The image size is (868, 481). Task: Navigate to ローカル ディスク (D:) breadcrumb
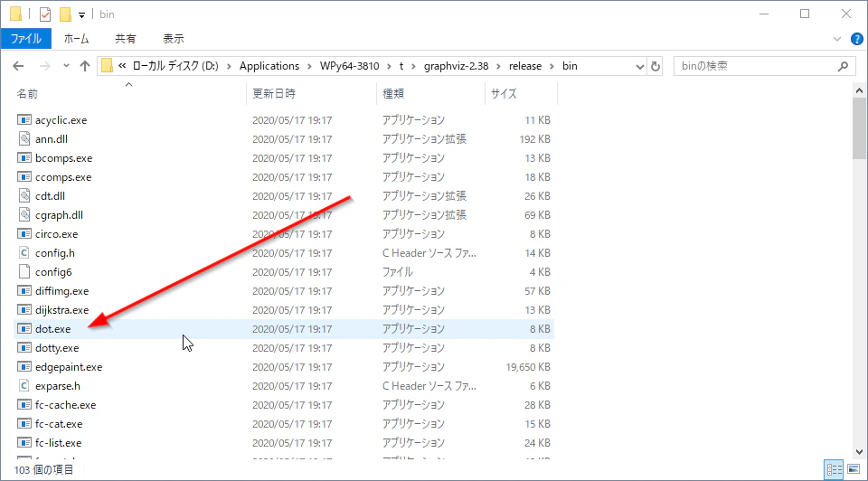coord(175,66)
